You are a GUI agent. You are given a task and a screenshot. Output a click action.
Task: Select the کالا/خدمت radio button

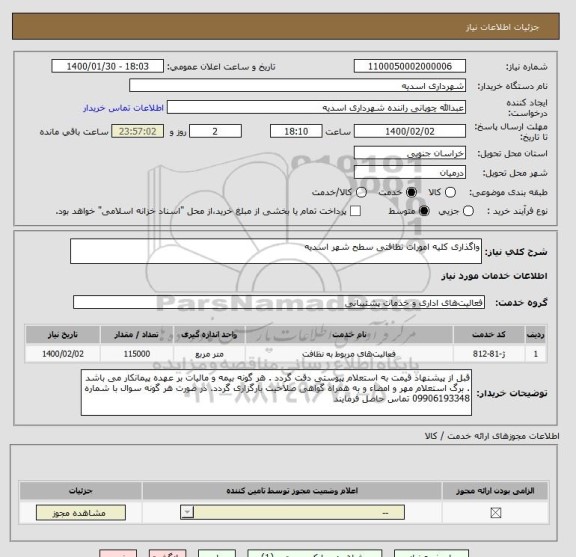click(361, 192)
